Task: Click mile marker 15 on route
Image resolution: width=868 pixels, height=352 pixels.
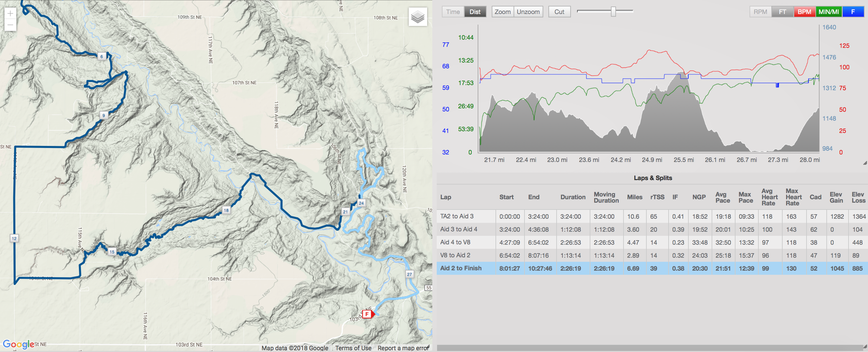Action: tap(112, 252)
